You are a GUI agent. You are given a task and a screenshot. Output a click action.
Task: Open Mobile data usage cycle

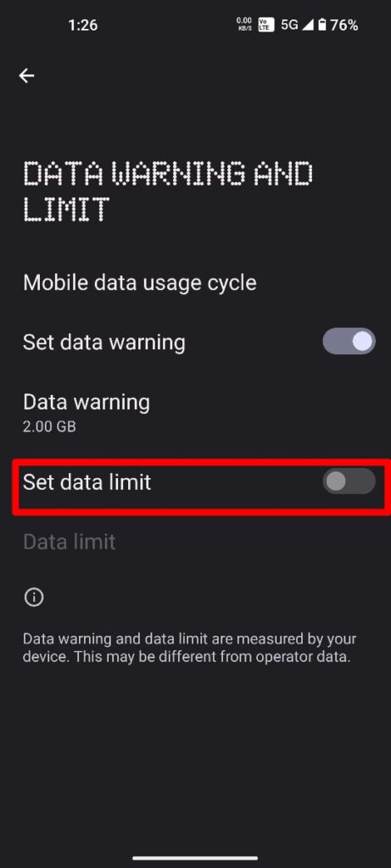click(x=195, y=283)
